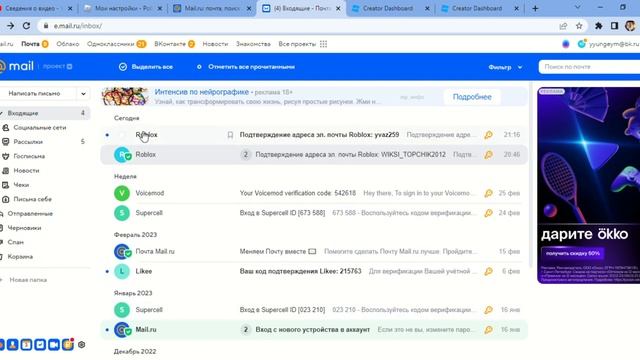
Task: Open the Calendar app icon in bottom sidebar
Action: [x=26, y=344]
